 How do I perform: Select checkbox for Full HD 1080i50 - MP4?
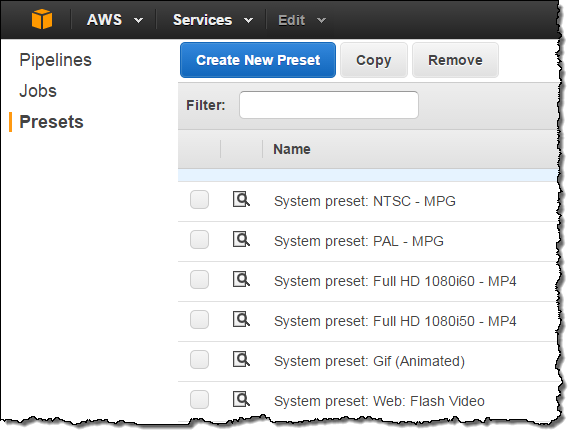200,319
